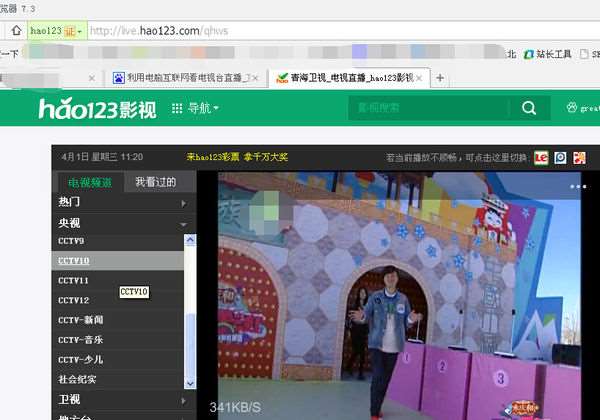
Task: Select the CCTV9 channel
Action: [x=117, y=241]
